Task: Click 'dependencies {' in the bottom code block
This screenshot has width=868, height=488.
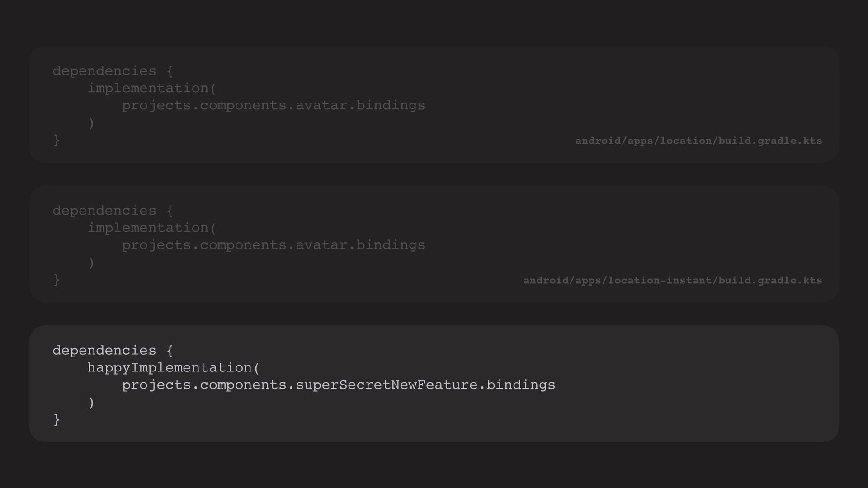Action: click(x=113, y=351)
